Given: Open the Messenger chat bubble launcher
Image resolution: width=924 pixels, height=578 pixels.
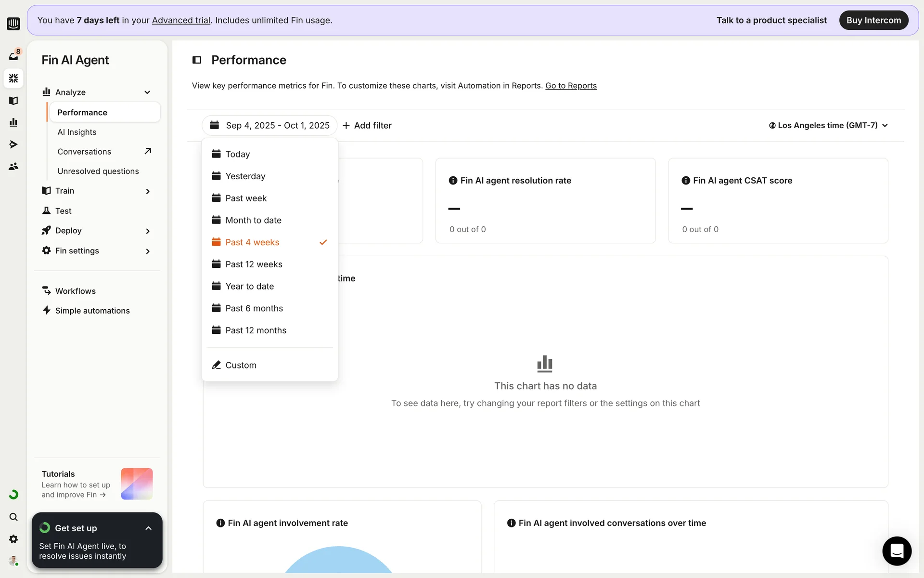Looking at the screenshot, I should [x=897, y=551].
